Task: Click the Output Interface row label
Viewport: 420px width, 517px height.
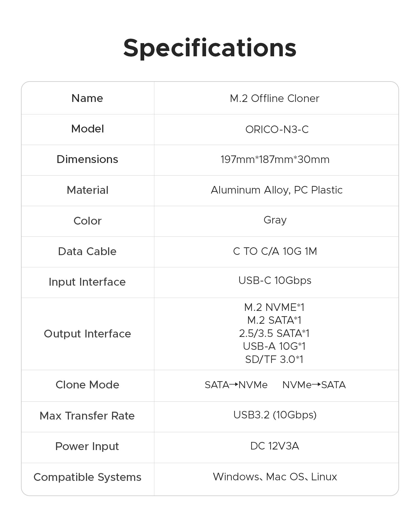Action: point(87,334)
